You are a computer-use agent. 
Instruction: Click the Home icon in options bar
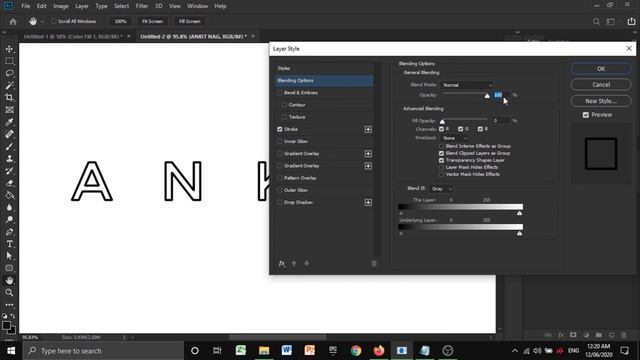(x=13, y=22)
